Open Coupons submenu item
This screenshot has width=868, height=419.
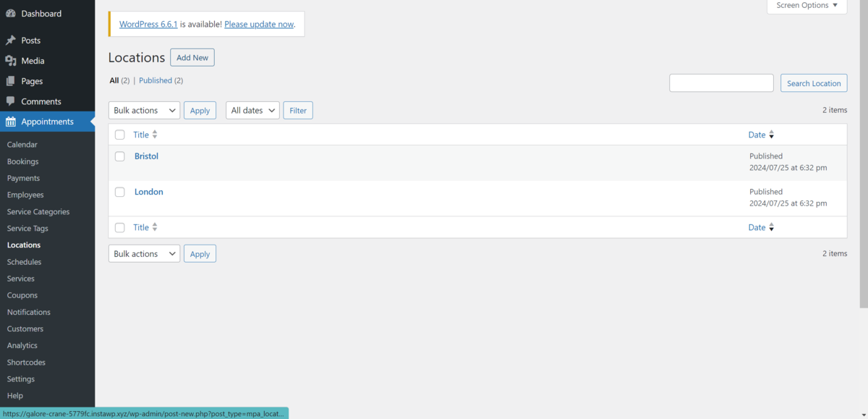(x=22, y=295)
